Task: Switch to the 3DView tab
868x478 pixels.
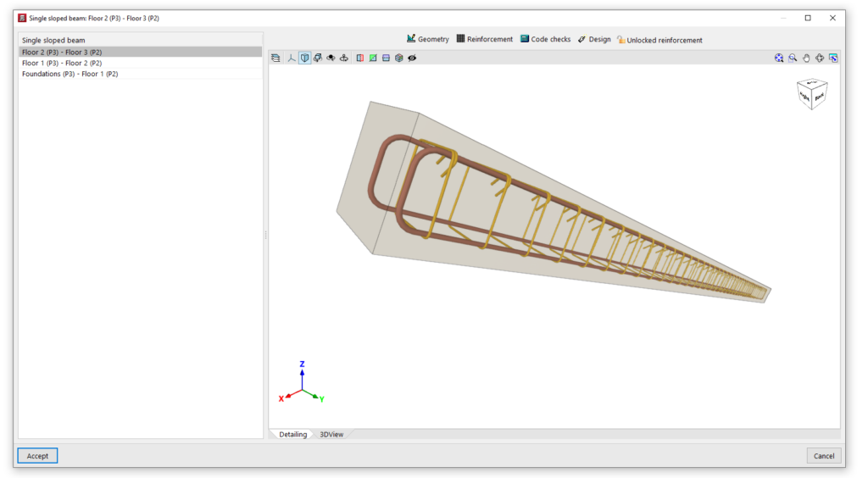Action: tap(331, 434)
